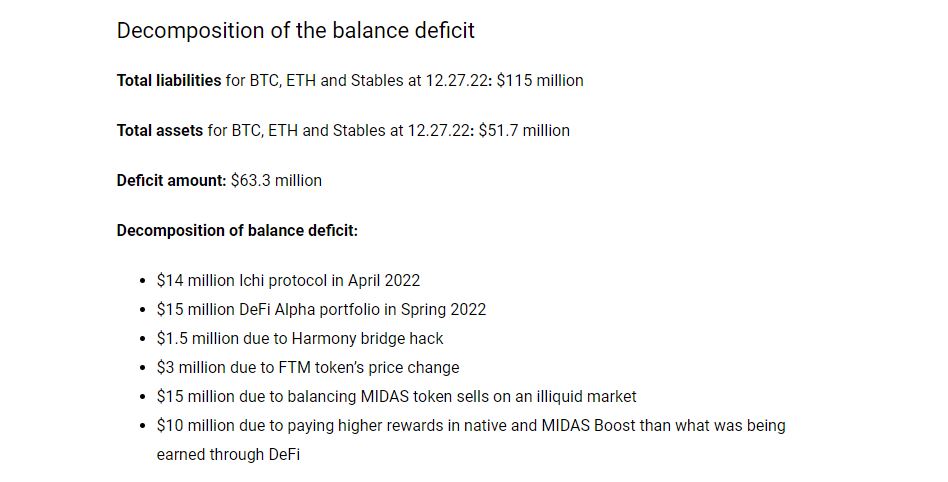Click the '$115 million' liabilities figure
Image resolution: width=948 pixels, height=482 pixels.
click(x=540, y=80)
